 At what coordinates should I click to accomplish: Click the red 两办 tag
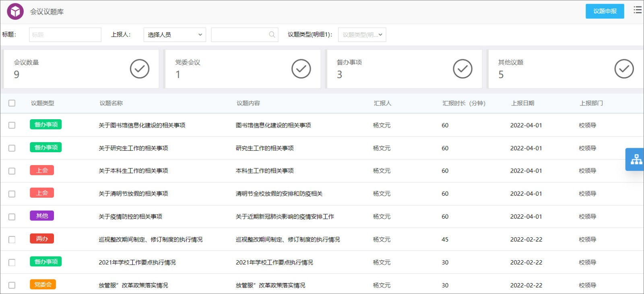[42, 239]
